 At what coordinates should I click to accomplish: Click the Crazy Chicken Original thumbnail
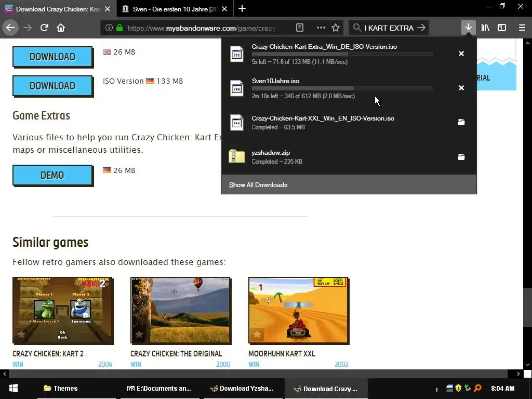point(181,311)
